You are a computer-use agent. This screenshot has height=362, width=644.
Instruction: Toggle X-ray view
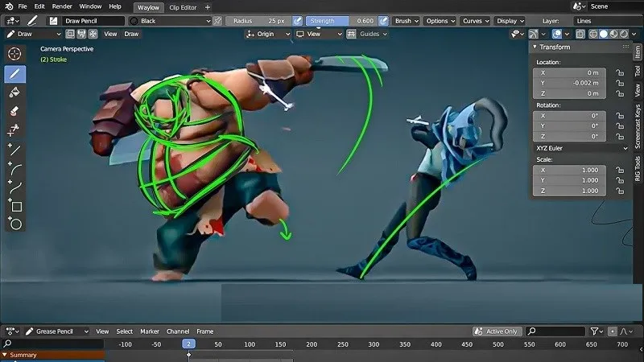pos(580,34)
